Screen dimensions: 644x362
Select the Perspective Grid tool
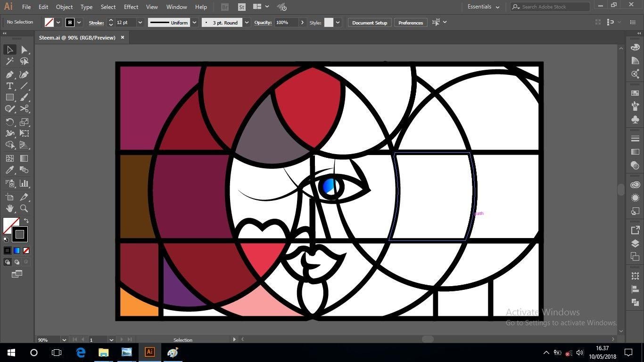click(x=24, y=145)
